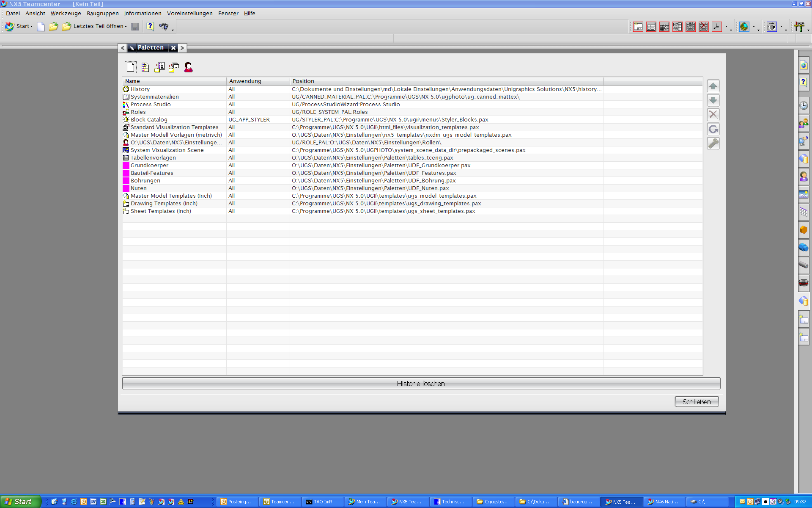Screen dimensions: 812x508
Task: Click magenta swatch beside Bohrungen
Action: coord(126,181)
